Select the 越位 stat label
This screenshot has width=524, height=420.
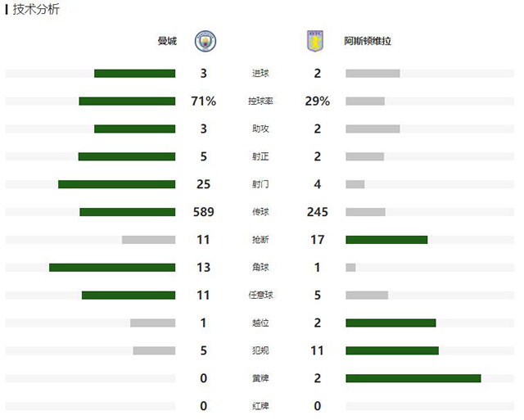coord(260,323)
